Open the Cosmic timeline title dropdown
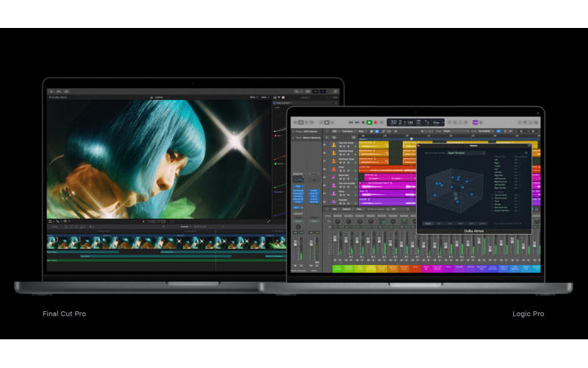 coord(186,227)
